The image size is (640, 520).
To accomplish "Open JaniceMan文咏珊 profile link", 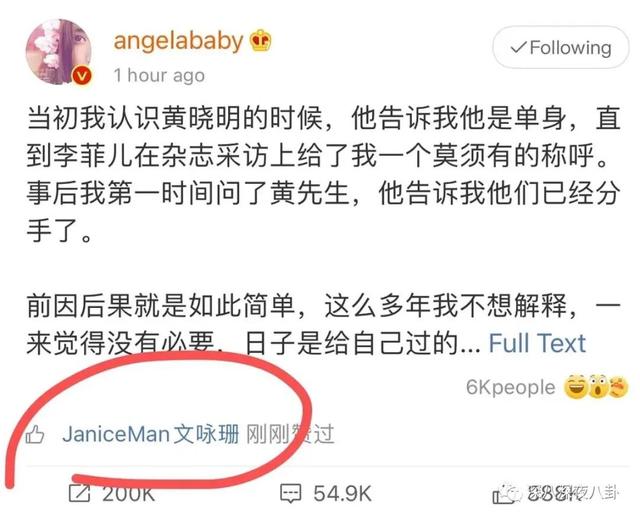I will [151, 434].
